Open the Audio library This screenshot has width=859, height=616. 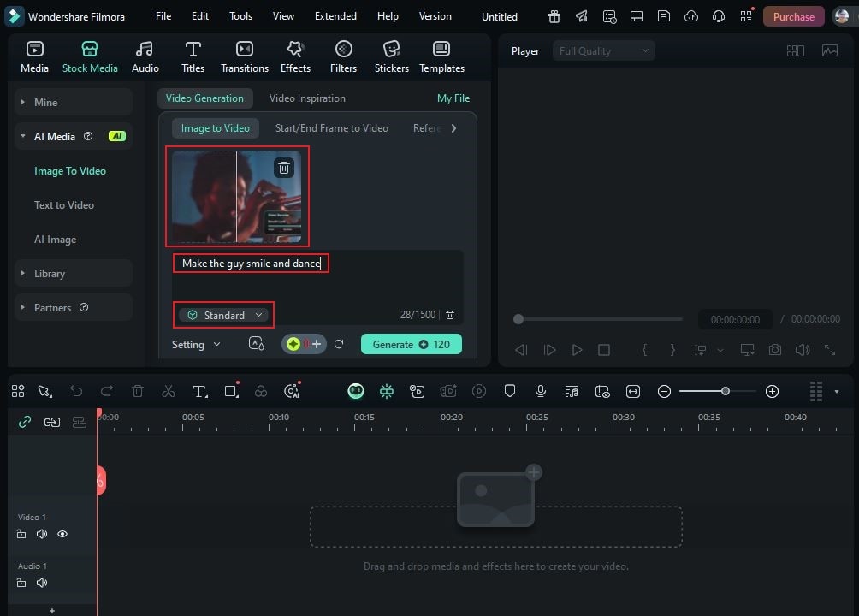145,57
